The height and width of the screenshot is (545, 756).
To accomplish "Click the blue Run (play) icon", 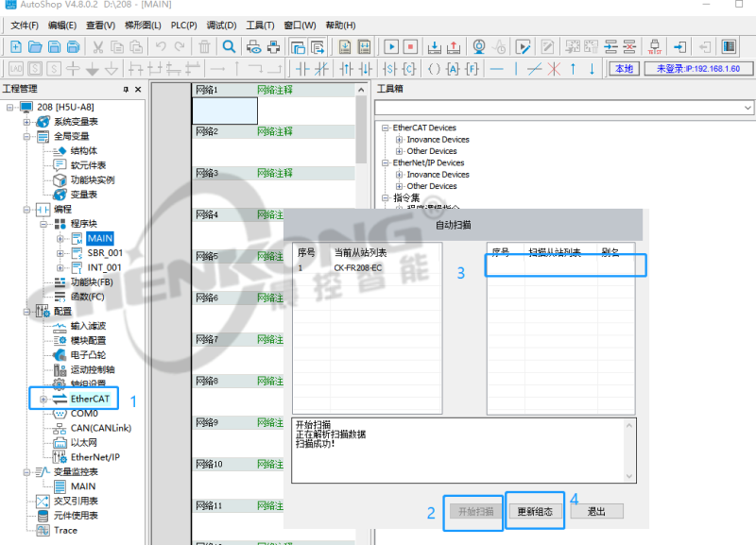I will point(391,46).
